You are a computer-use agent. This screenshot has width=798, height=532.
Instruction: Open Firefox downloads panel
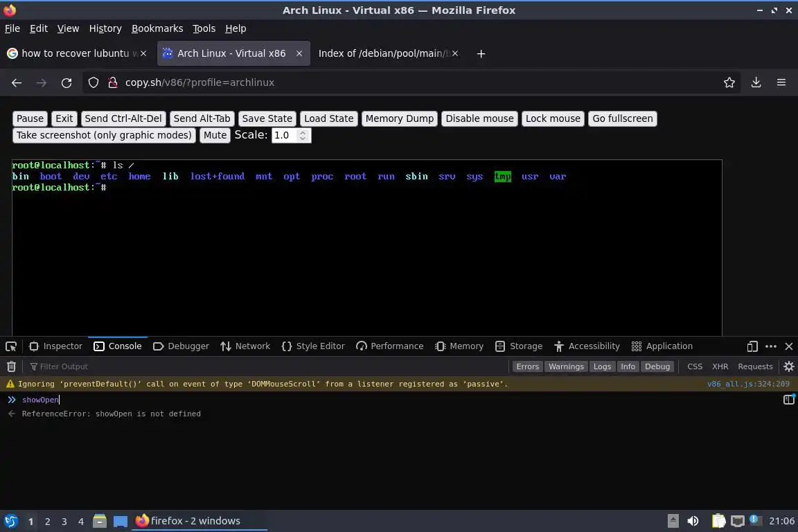click(756, 82)
